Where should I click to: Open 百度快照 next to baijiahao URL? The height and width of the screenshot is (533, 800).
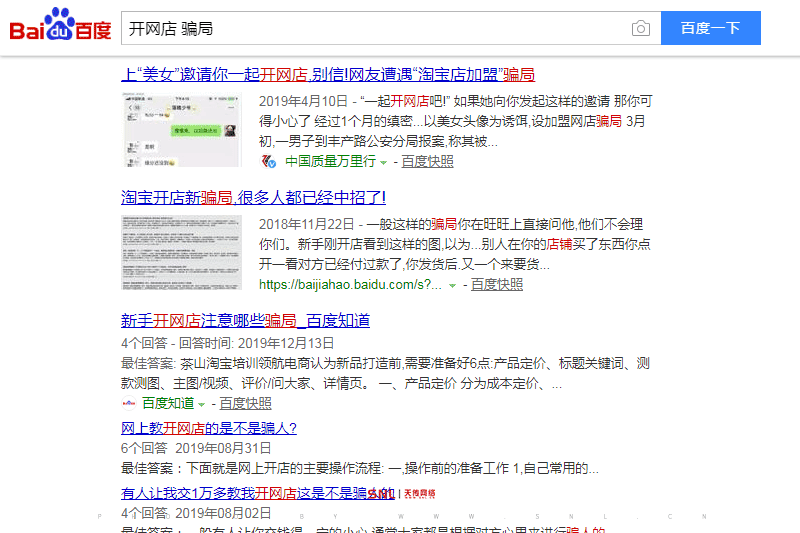coord(496,285)
